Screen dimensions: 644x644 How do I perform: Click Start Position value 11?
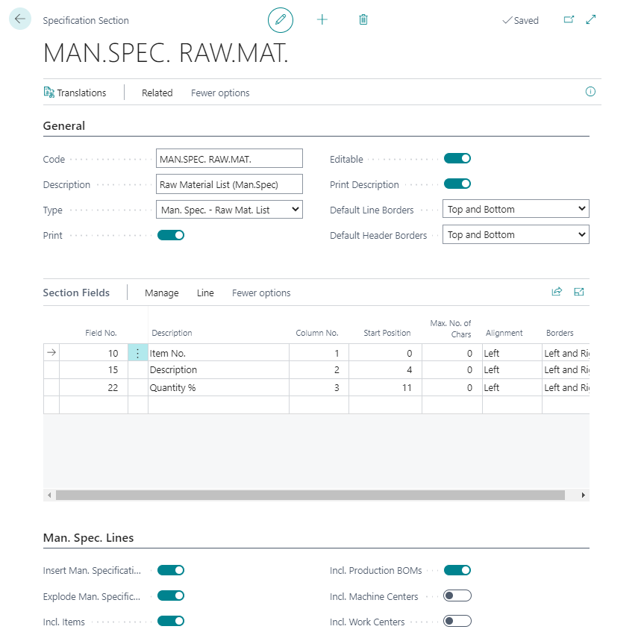385,388
